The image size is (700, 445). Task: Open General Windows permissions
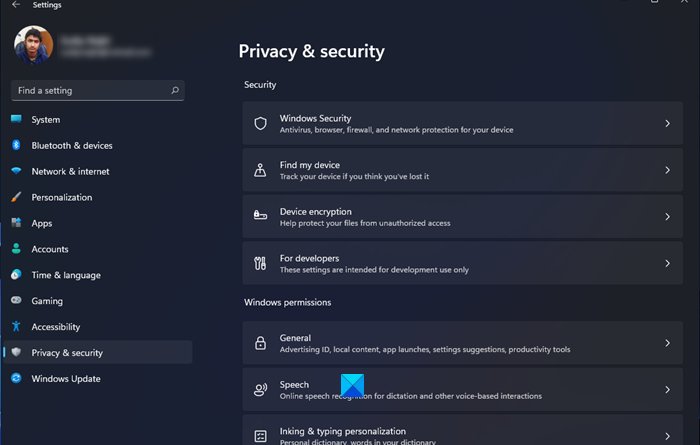462,343
